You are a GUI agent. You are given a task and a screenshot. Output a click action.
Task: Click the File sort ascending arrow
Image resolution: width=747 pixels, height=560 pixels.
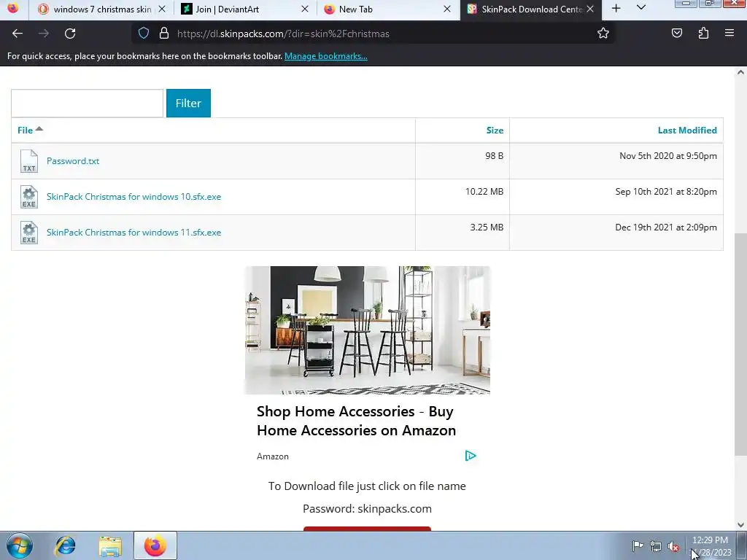pyautogui.click(x=39, y=128)
